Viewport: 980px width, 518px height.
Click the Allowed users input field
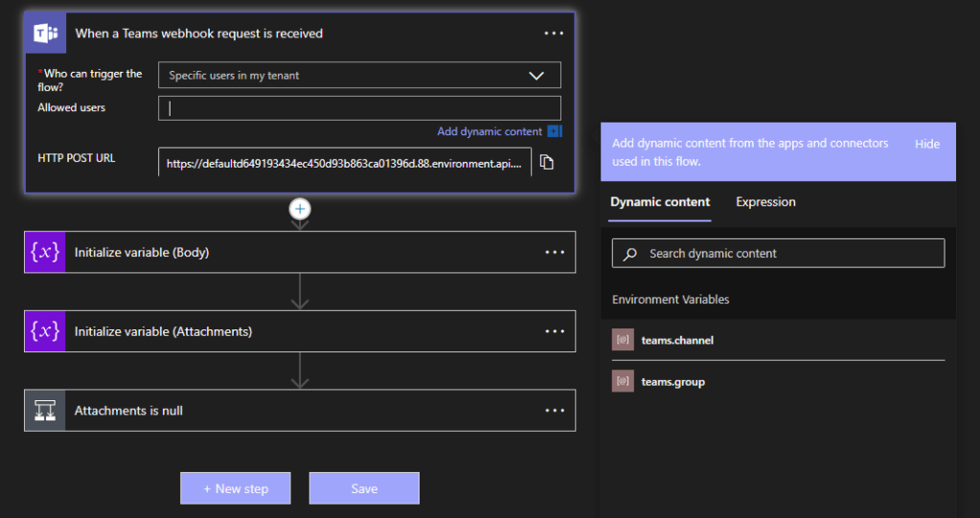click(x=359, y=108)
